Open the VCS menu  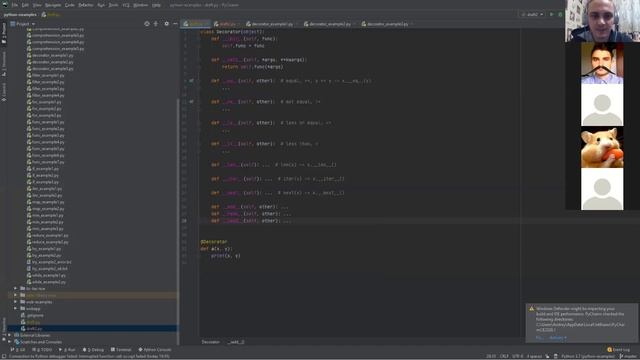pyautogui.click(x=126, y=5)
